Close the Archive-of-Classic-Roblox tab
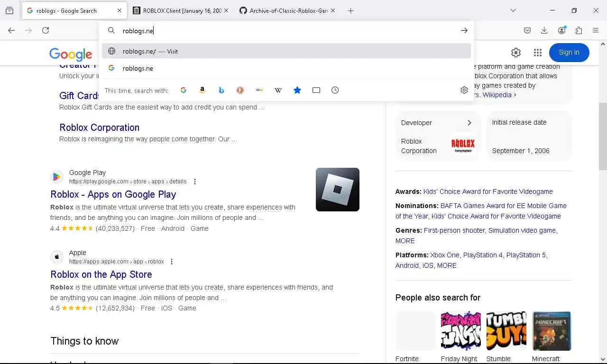 click(333, 10)
